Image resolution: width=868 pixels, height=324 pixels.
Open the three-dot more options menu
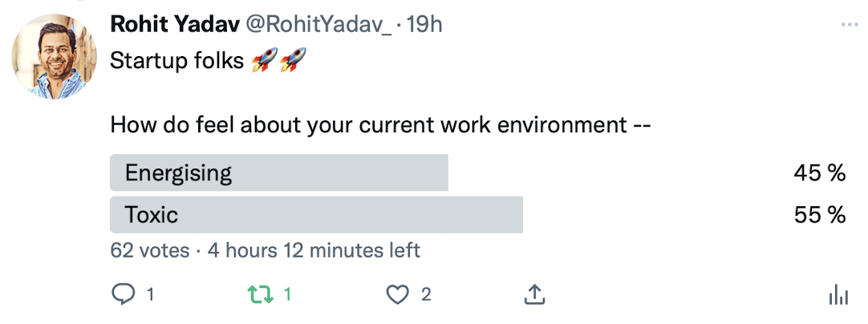[x=849, y=26]
